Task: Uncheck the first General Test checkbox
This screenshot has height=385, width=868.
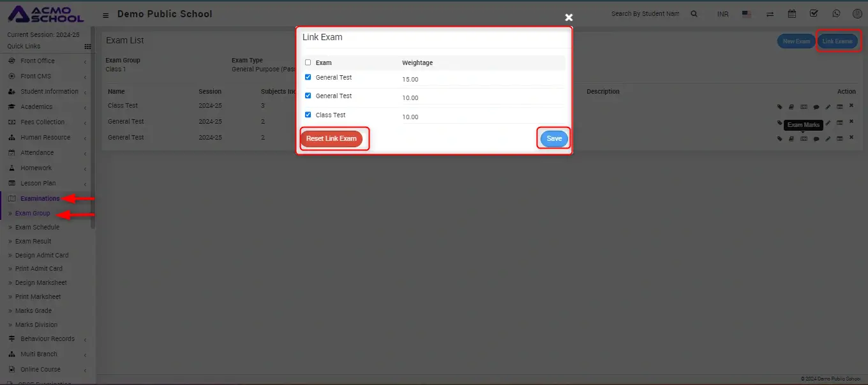Action: pyautogui.click(x=308, y=77)
